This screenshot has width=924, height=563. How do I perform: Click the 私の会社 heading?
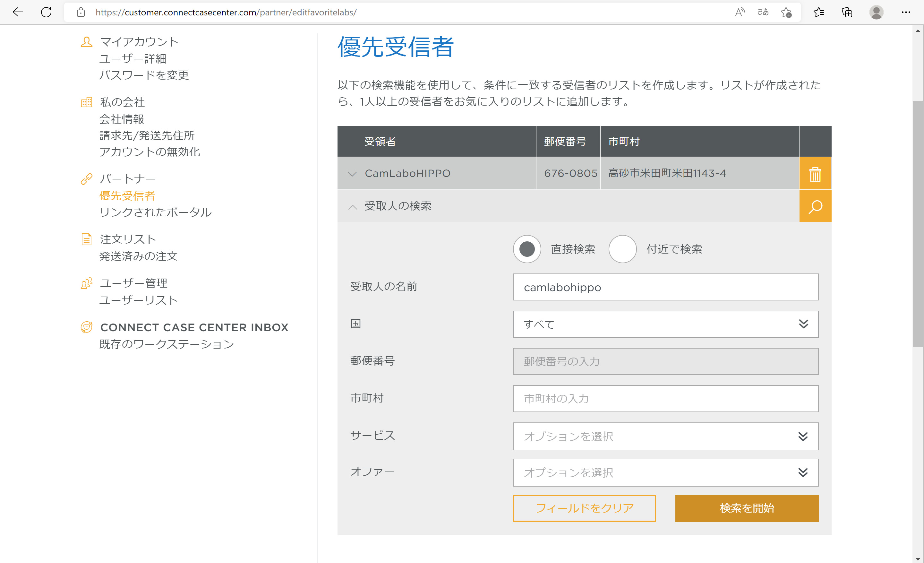click(x=122, y=102)
